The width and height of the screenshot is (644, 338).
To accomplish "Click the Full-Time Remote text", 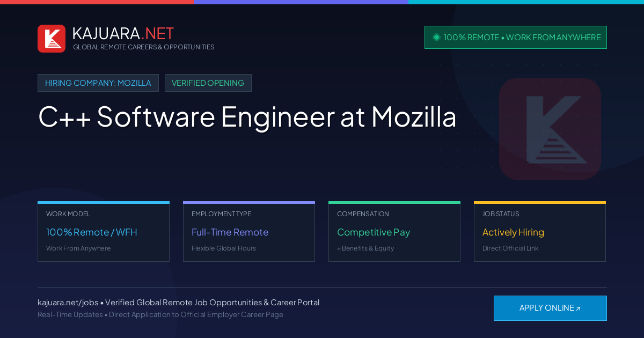I will tap(230, 232).
